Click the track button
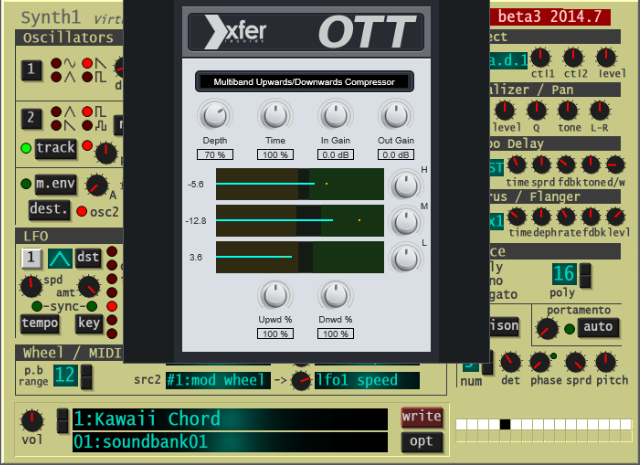The image size is (640, 465). point(56,148)
